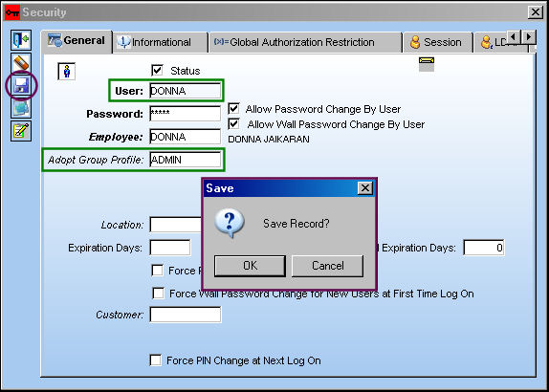Click the Customer input field

186,315
